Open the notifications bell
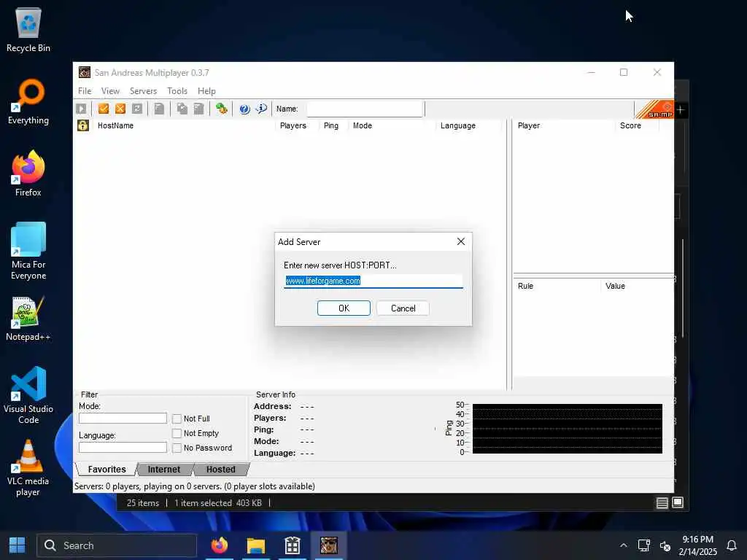 (x=732, y=545)
